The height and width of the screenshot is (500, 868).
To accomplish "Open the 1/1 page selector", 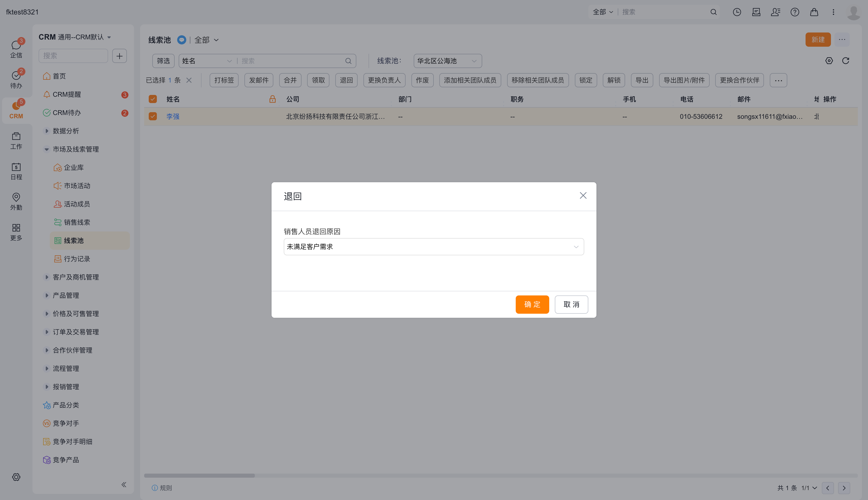I will (809, 488).
